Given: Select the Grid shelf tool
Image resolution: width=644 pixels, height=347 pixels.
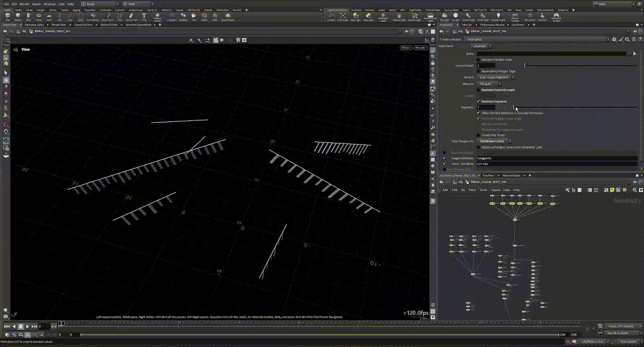Looking at the screenshot, I should point(49,17).
